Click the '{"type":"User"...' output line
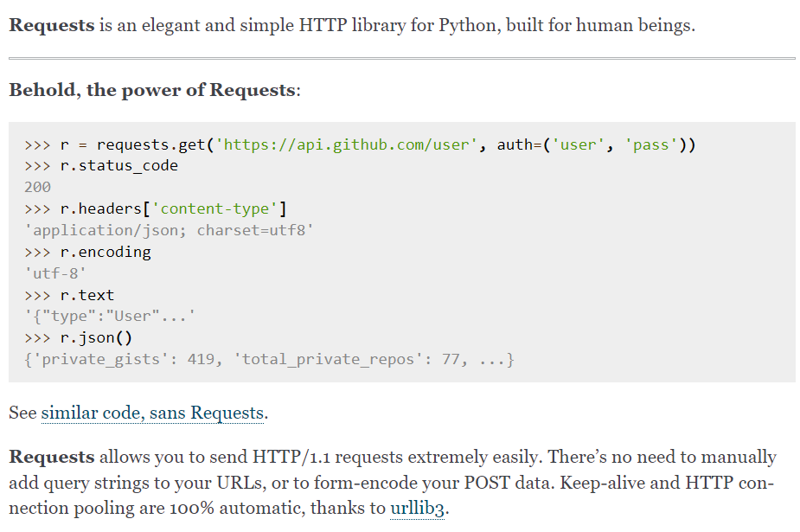800x532 pixels. pos(110,317)
